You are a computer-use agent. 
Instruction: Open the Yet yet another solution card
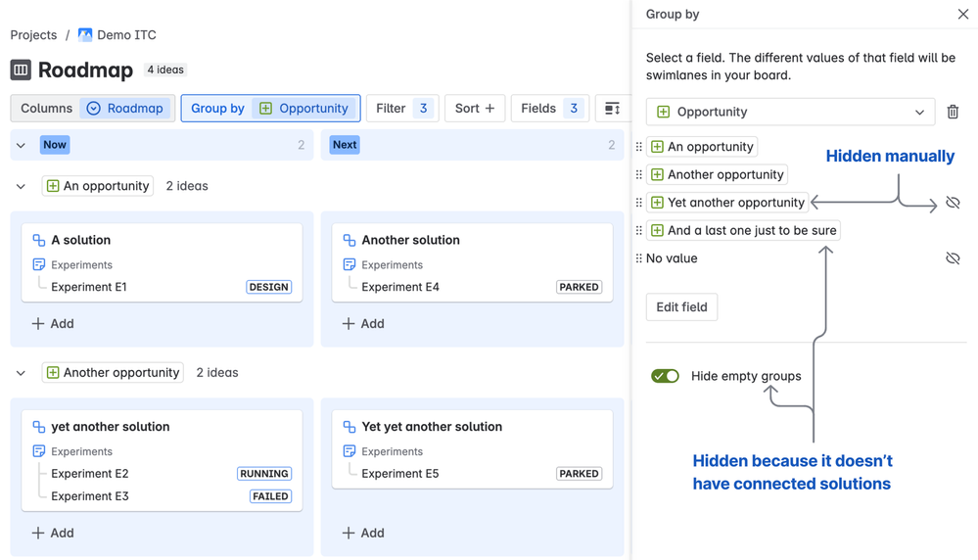432,427
